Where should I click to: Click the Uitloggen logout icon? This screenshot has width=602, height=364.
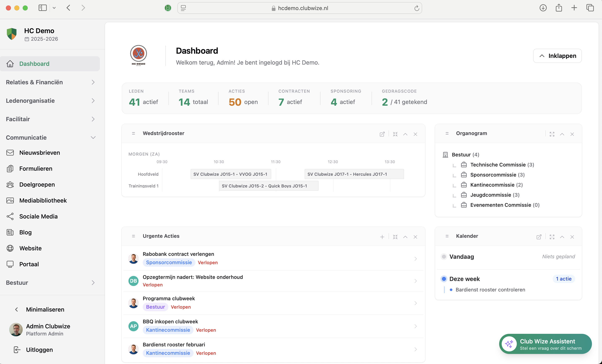pos(16,350)
